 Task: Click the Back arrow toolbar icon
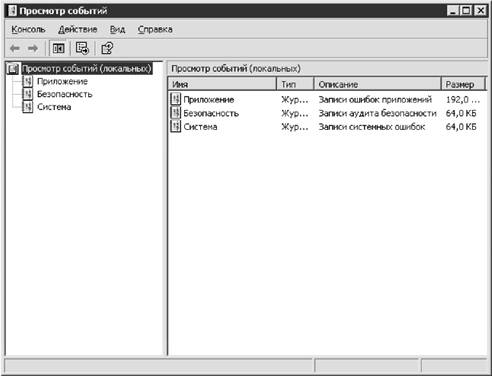(x=15, y=49)
